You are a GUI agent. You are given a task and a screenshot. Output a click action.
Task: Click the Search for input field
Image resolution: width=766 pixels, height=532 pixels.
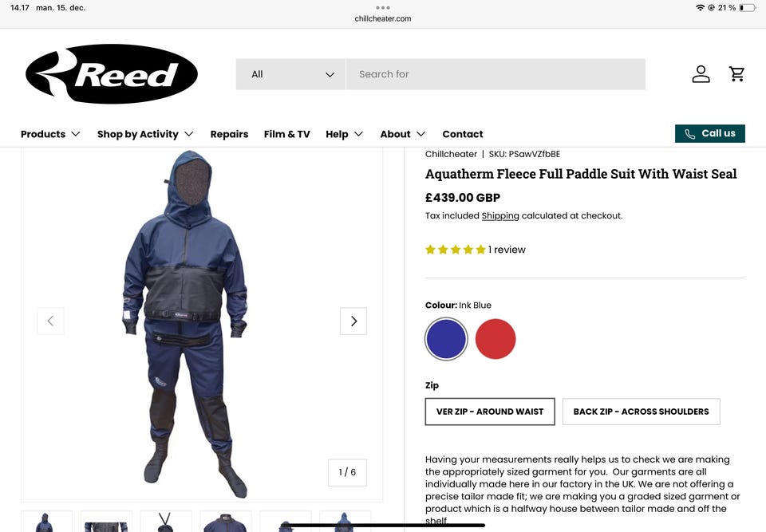[x=496, y=74]
